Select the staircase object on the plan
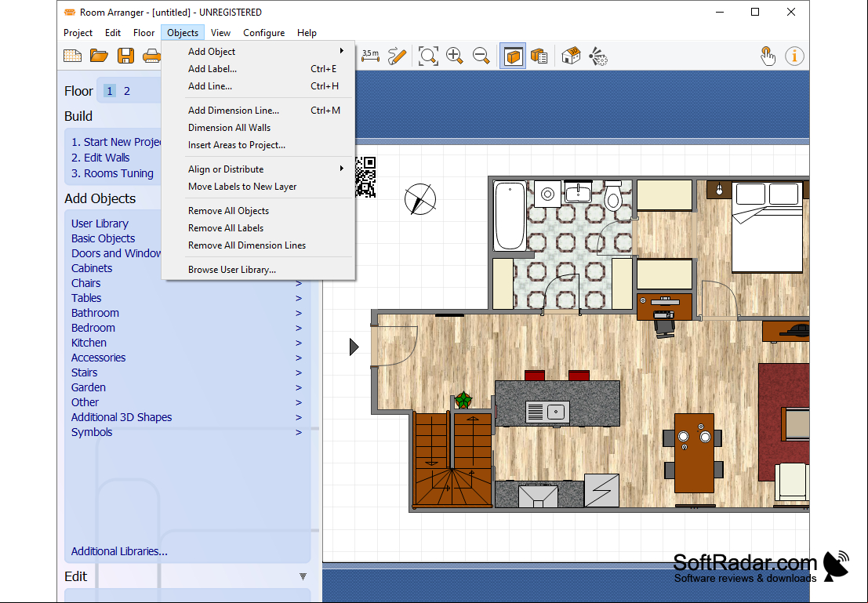This screenshot has width=868, height=603. click(x=452, y=459)
